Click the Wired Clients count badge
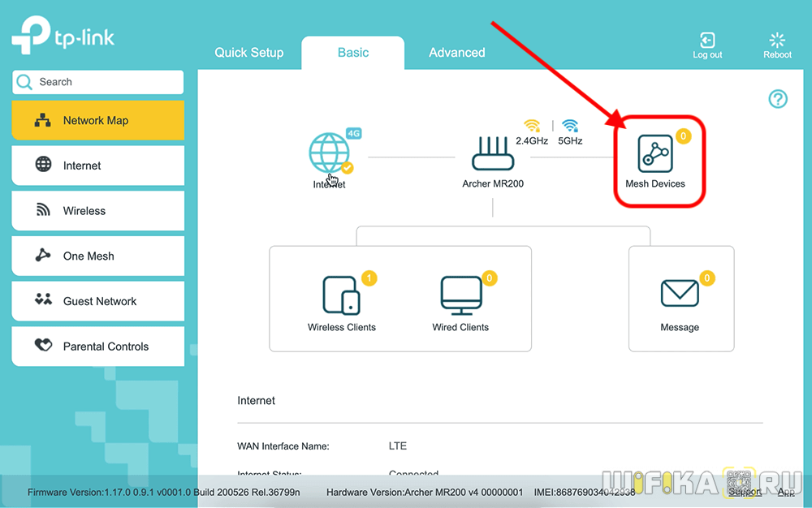 pos(489,278)
